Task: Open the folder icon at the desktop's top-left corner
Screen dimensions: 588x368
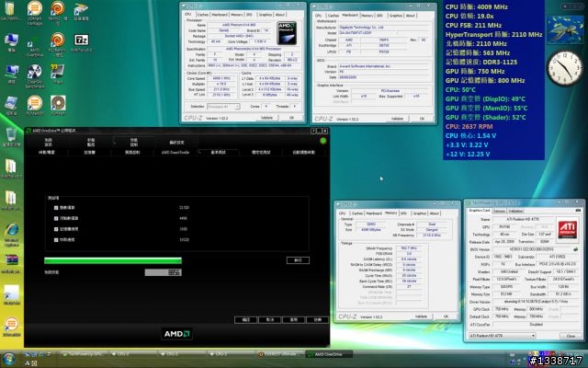Action: coord(9,11)
